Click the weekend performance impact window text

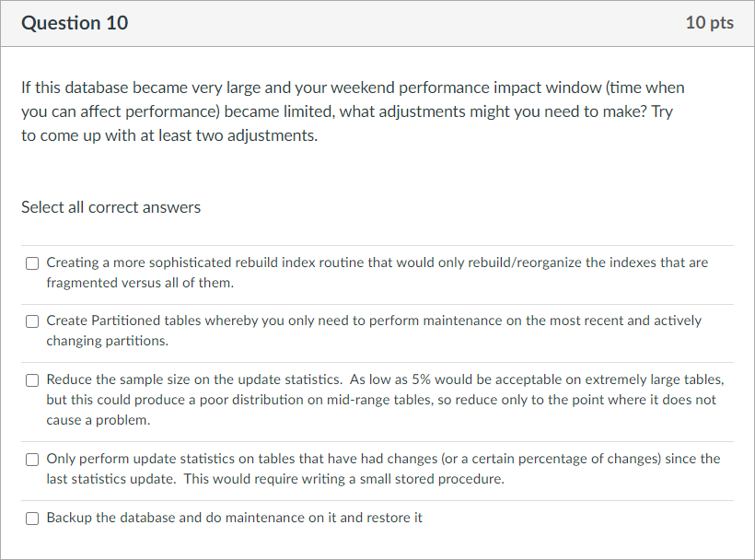click(479, 87)
